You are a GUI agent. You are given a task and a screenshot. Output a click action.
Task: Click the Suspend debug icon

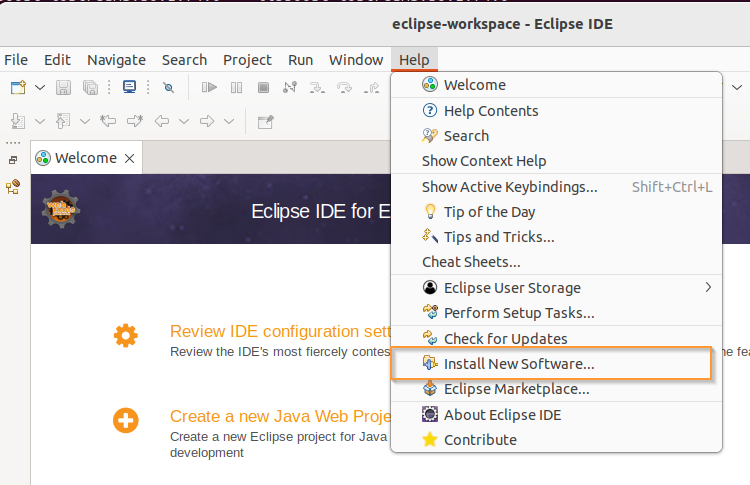(x=236, y=88)
